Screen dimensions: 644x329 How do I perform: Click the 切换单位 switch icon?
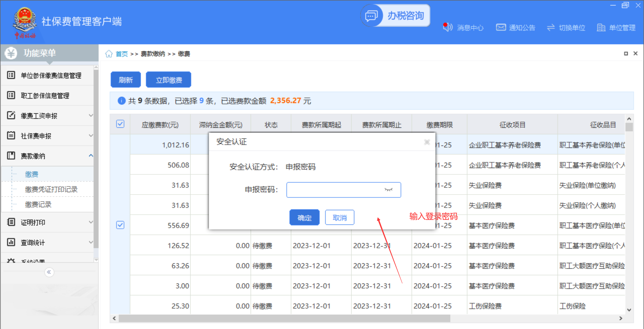coord(551,28)
